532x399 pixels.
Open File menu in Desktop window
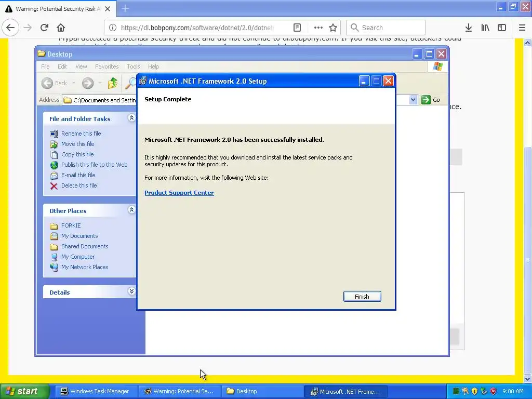[x=45, y=66]
